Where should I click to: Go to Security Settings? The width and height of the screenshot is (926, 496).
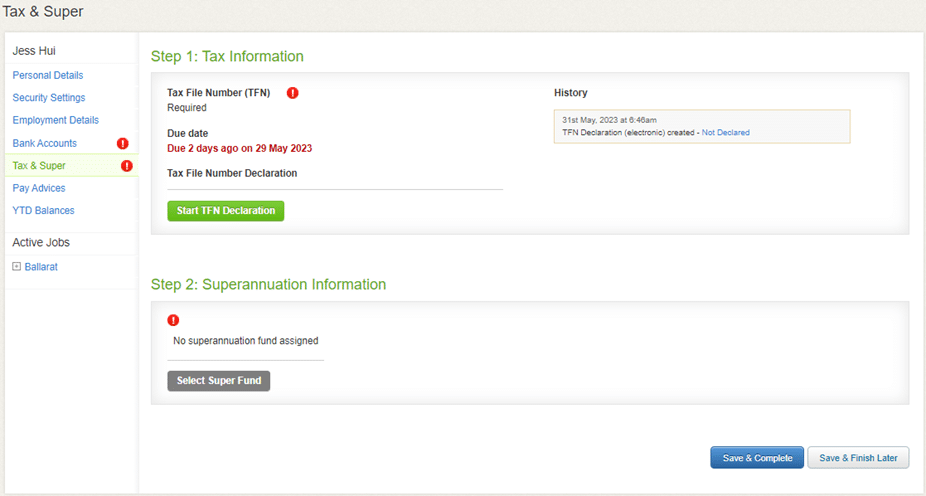48,97
